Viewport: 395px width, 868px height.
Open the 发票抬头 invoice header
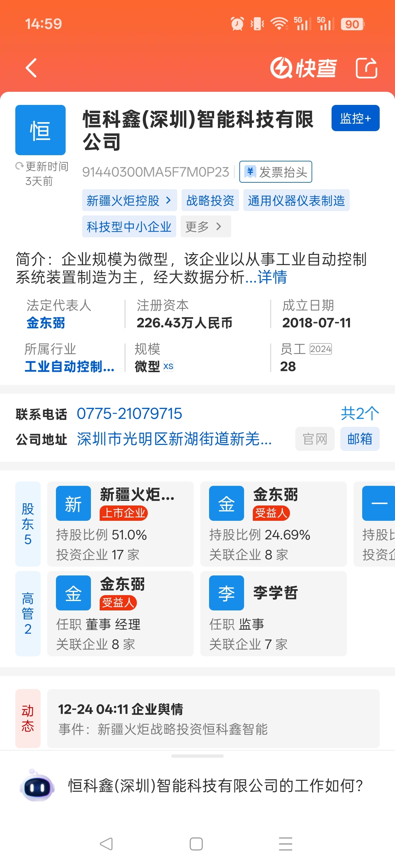pyautogui.click(x=276, y=172)
